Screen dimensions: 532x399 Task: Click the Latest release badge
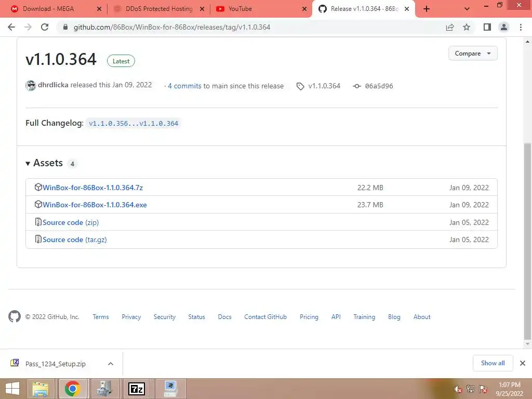point(121,61)
